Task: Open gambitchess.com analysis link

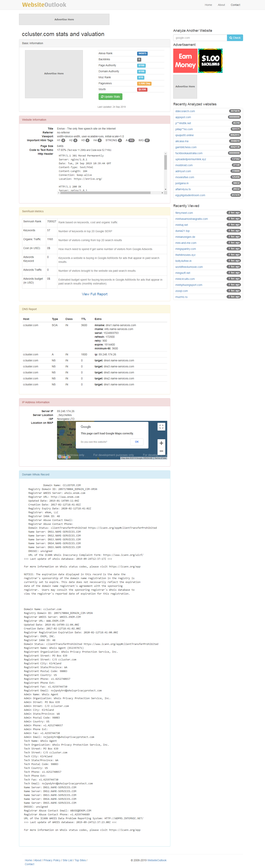Action: pyautogui.click(x=186, y=147)
